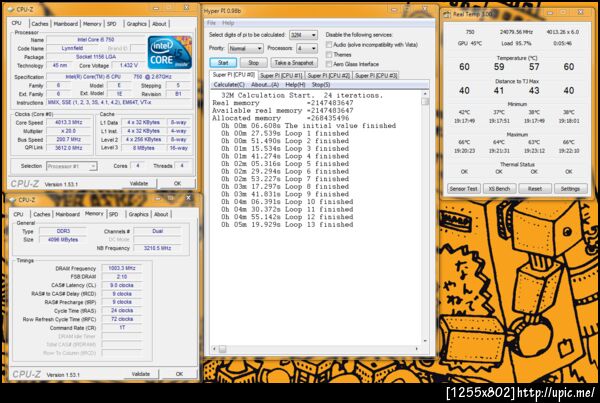Open the Memory tab in top CPU-Z window
This screenshot has width=600, height=403.
pos(92,24)
